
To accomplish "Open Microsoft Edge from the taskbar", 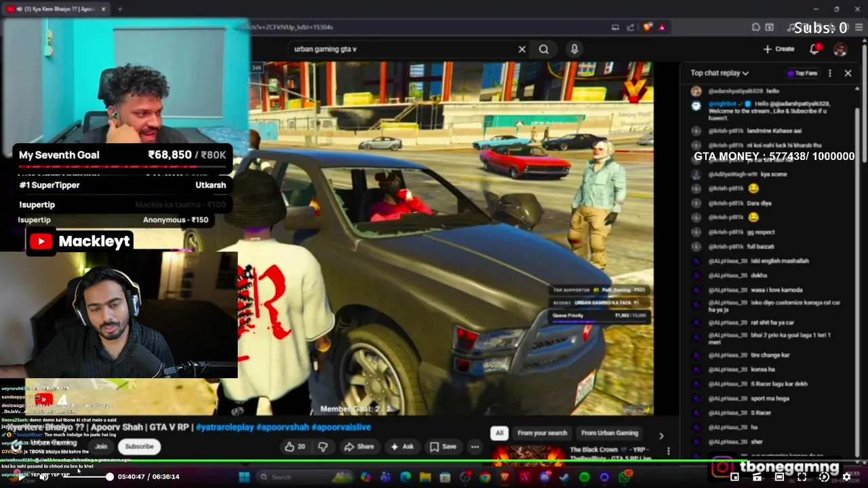I will [x=406, y=477].
